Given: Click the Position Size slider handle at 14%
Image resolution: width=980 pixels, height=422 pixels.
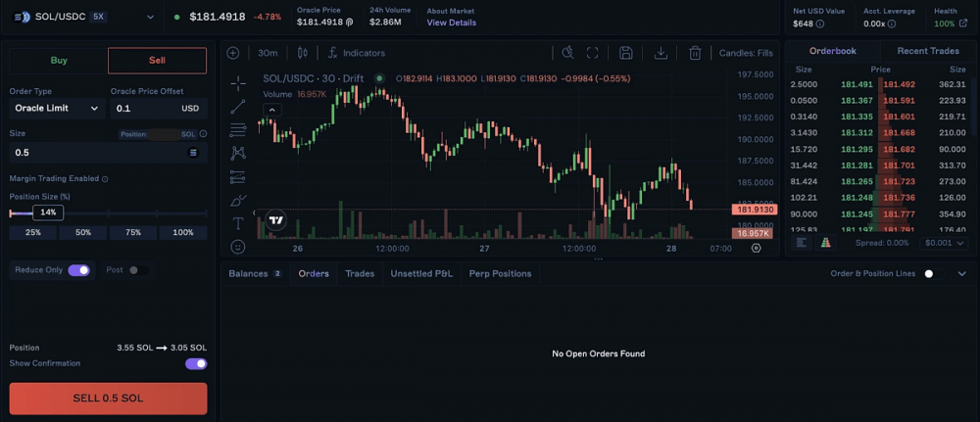Looking at the screenshot, I should point(48,212).
